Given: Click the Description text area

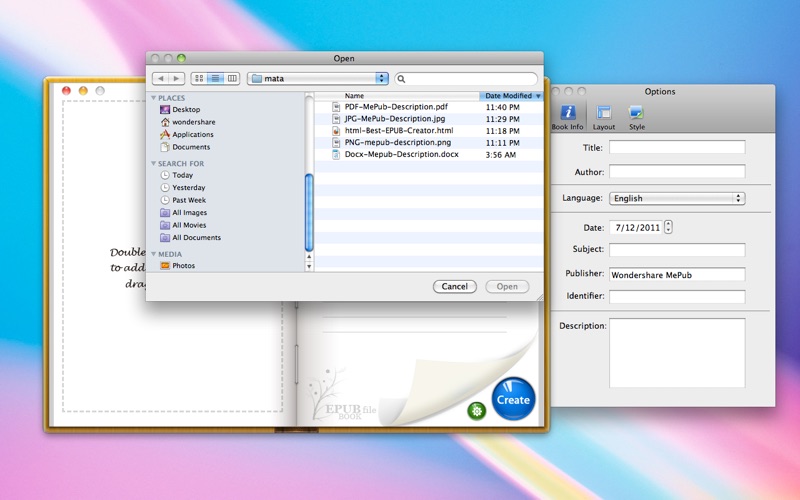Looking at the screenshot, I should [x=677, y=353].
